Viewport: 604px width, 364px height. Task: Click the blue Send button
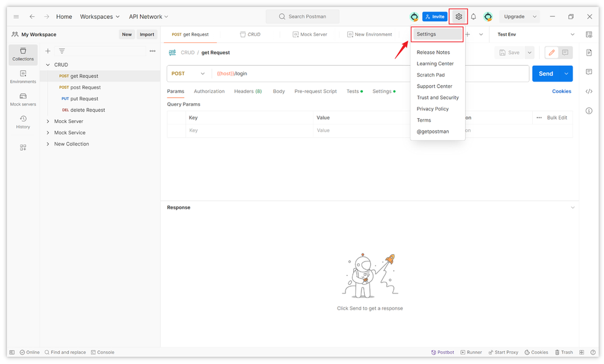[x=545, y=74]
